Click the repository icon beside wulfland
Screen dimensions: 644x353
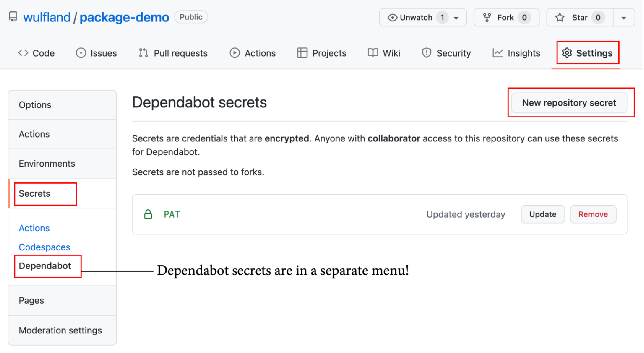tap(13, 17)
